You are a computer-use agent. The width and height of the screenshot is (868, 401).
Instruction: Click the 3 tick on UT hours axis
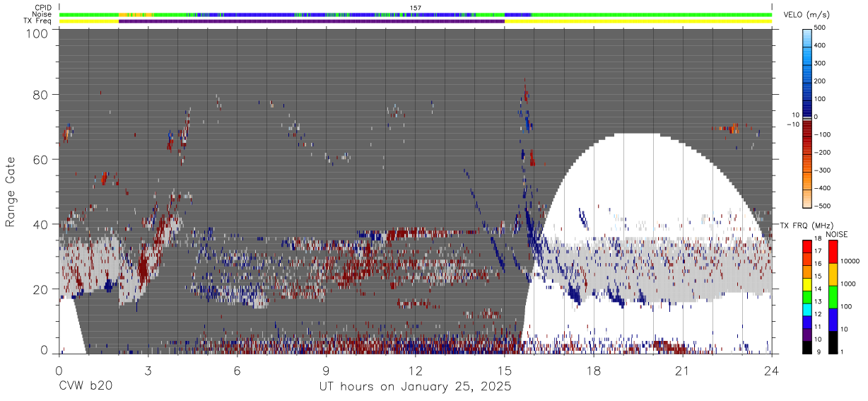148,370
